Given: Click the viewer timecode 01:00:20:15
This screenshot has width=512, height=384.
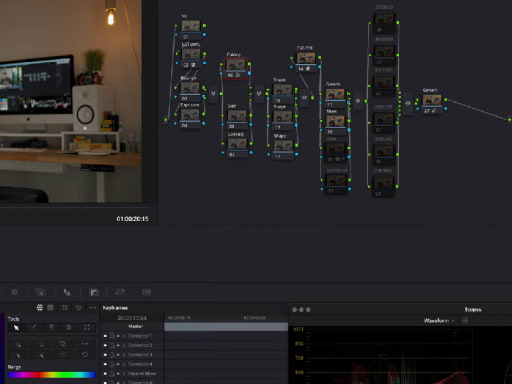Looking at the screenshot, I should pyautogui.click(x=132, y=219).
